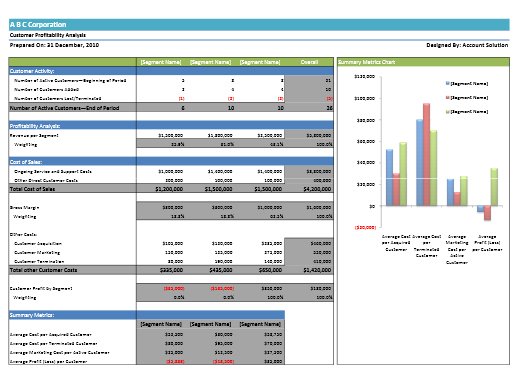This screenshot has width=520, height=378.
Task: Click the Customer Profitability Analysis subtitle
Action: click(x=48, y=35)
